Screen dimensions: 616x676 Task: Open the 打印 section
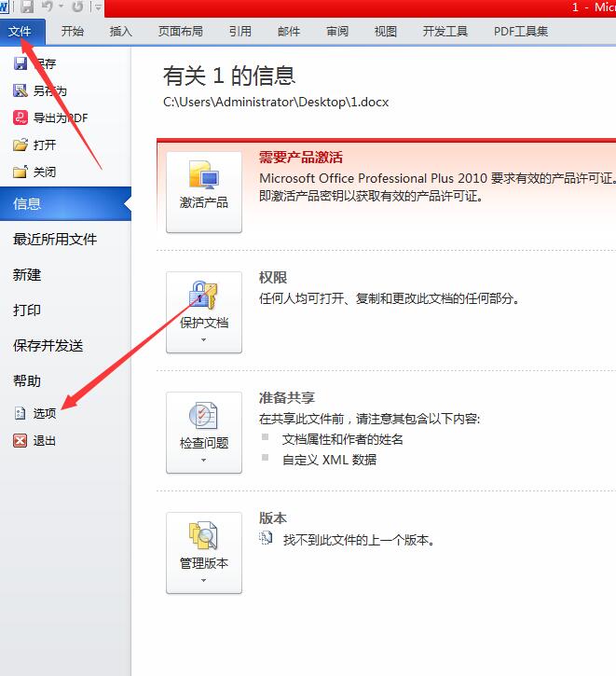click(x=27, y=310)
